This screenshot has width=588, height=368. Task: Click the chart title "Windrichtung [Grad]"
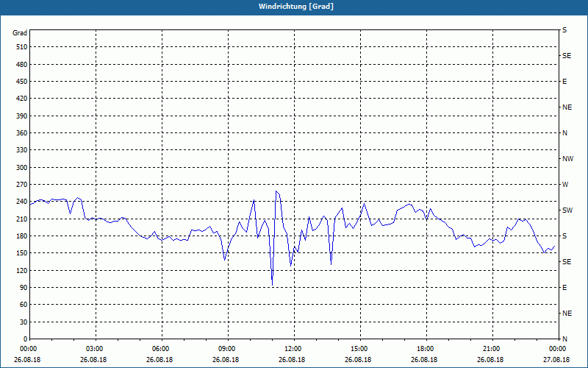pyautogui.click(x=296, y=7)
